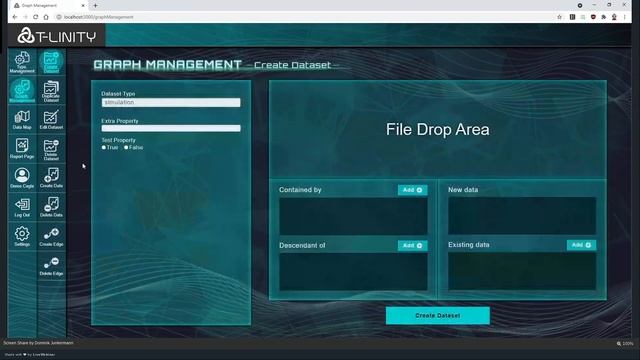Select the False radio button for Test Property
This screenshot has height=360, width=640.
126,147
